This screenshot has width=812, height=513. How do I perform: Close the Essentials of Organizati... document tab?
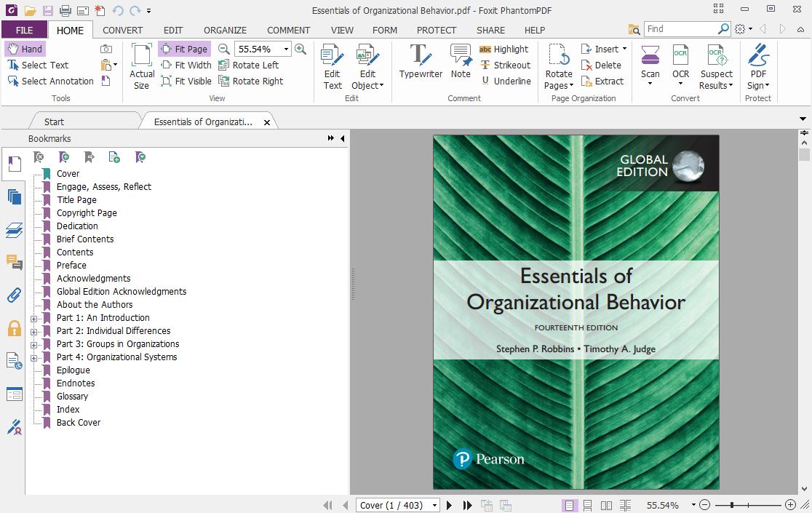point(267,123)
